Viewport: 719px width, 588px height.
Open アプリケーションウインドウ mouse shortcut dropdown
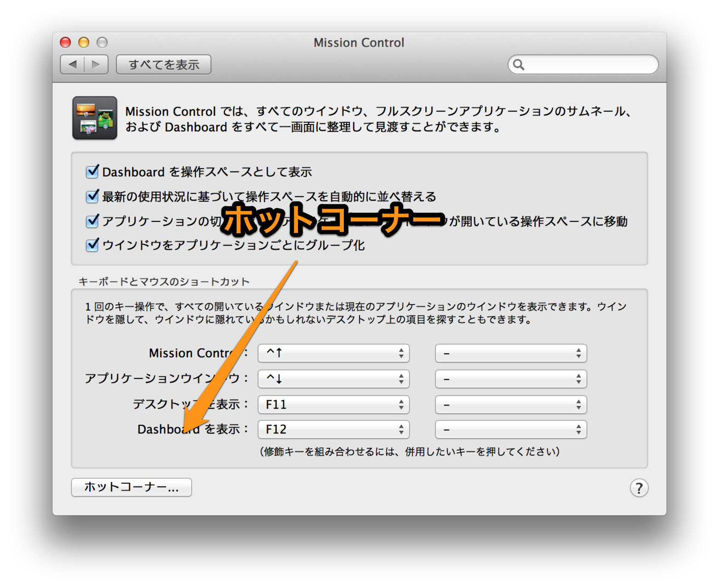511,379
